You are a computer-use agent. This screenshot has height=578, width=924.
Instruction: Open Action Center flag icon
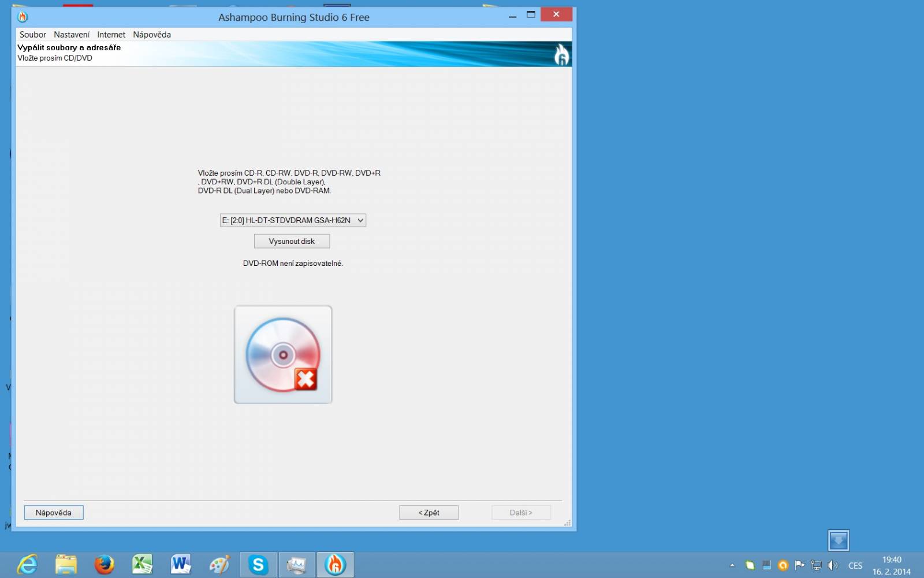800,565
